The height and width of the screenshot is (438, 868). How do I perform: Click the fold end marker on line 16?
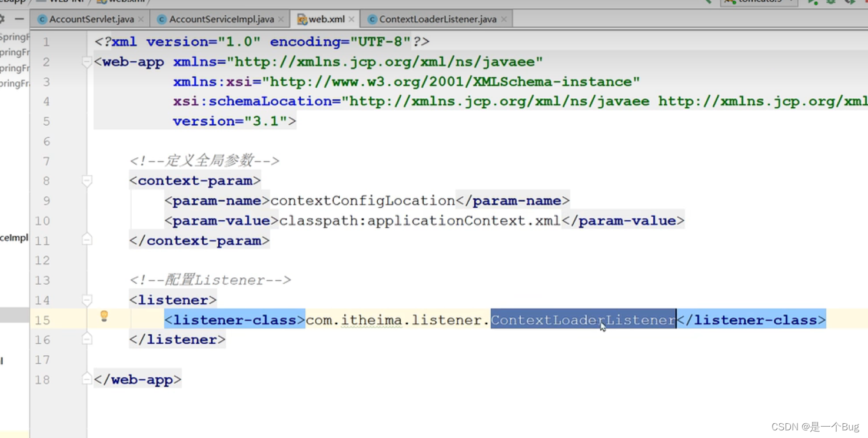pos(87,339)
